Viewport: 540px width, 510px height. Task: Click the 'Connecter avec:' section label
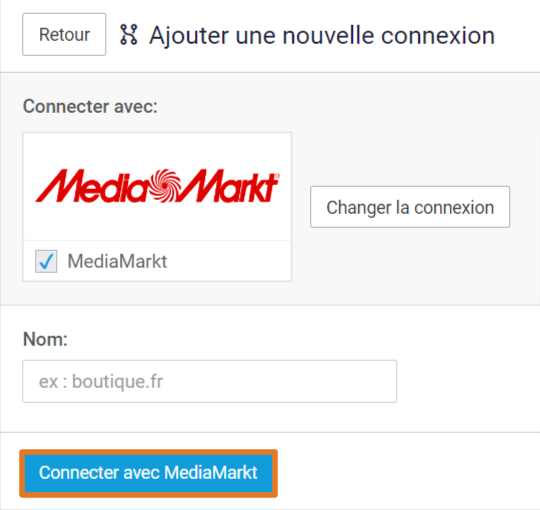(90, 106)
